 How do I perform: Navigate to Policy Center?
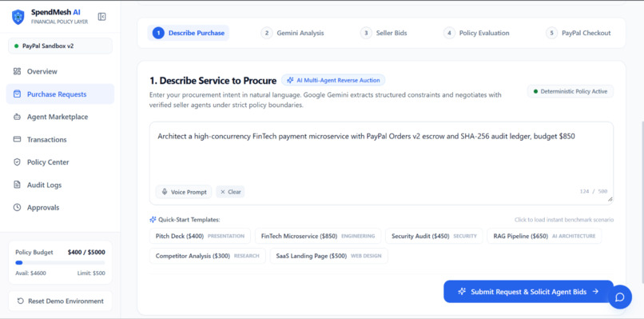[x=60, y=162]
